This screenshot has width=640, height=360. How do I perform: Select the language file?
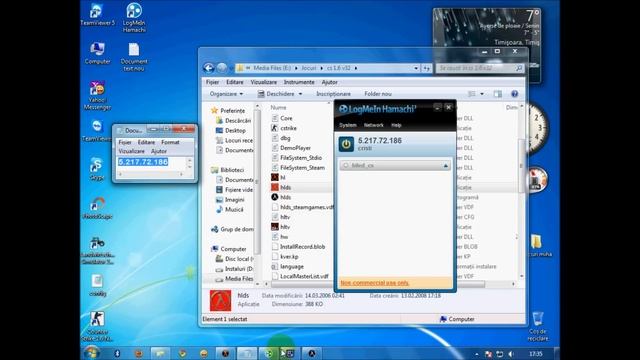tap(288, 267)
